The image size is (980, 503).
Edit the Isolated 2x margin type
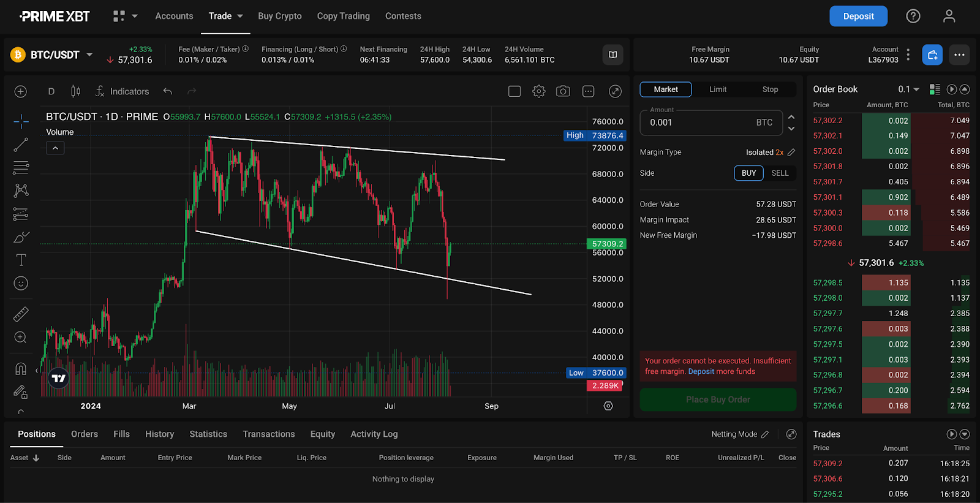click(x=791, y=152)
